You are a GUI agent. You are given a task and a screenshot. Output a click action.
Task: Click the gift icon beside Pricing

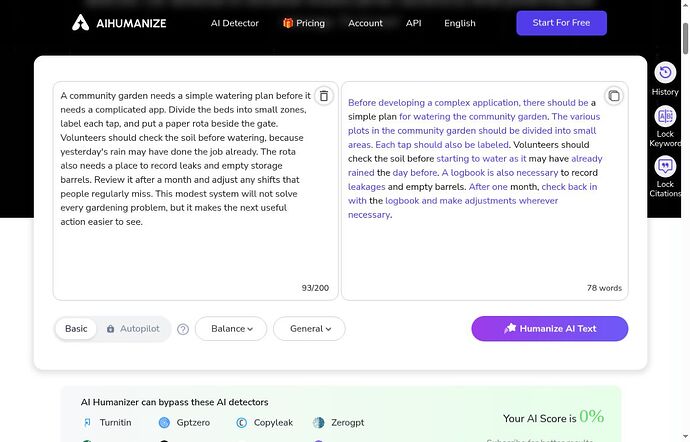pyautogui.click(x=288, y=23)
